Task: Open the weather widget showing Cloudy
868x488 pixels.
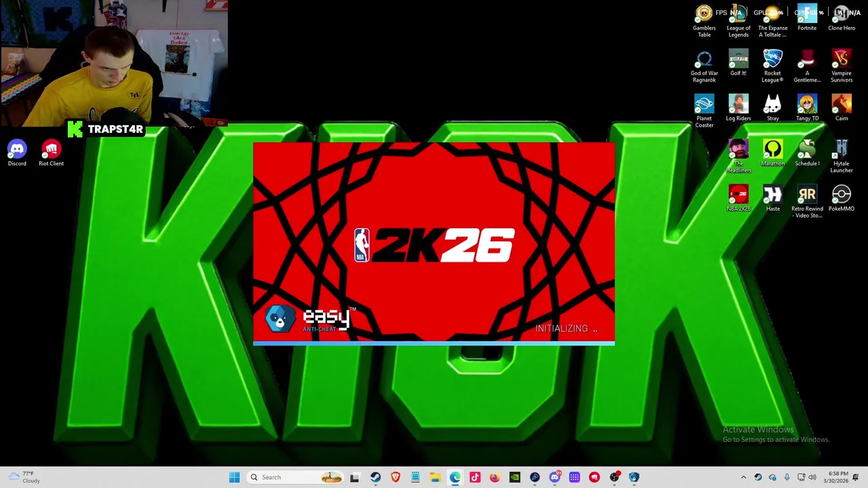Action: point(24,477)
